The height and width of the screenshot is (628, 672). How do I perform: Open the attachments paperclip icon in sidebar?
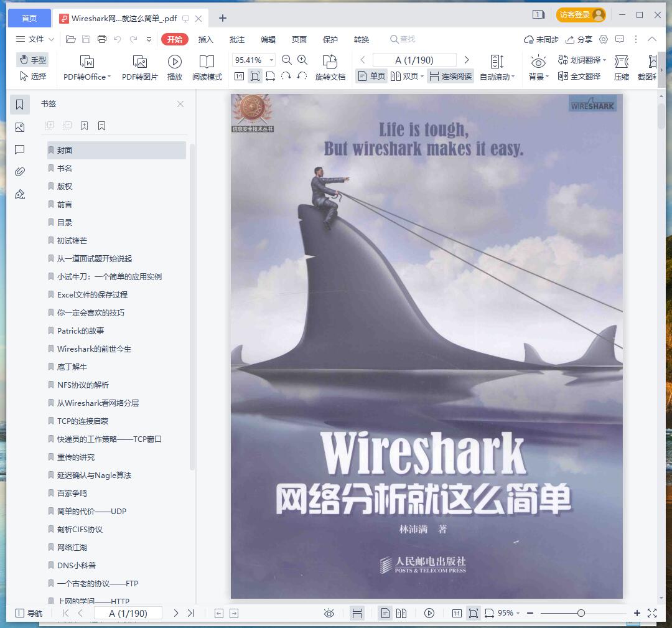click(x=20, y=172)
